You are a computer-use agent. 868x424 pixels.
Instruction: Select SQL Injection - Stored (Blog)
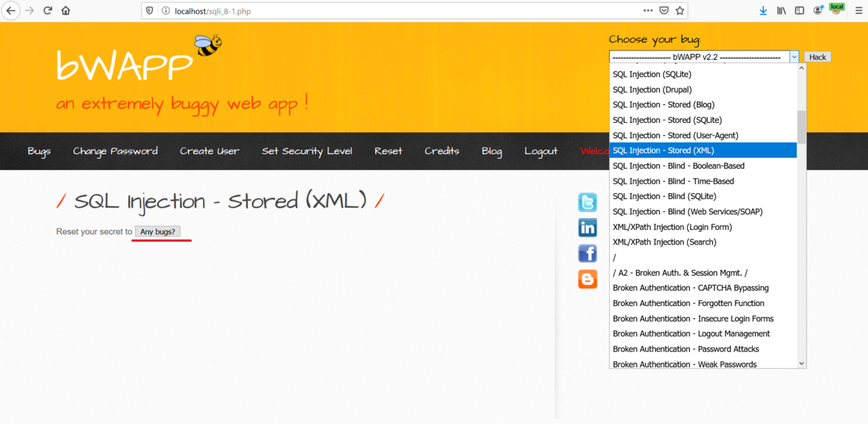[703, 105]
